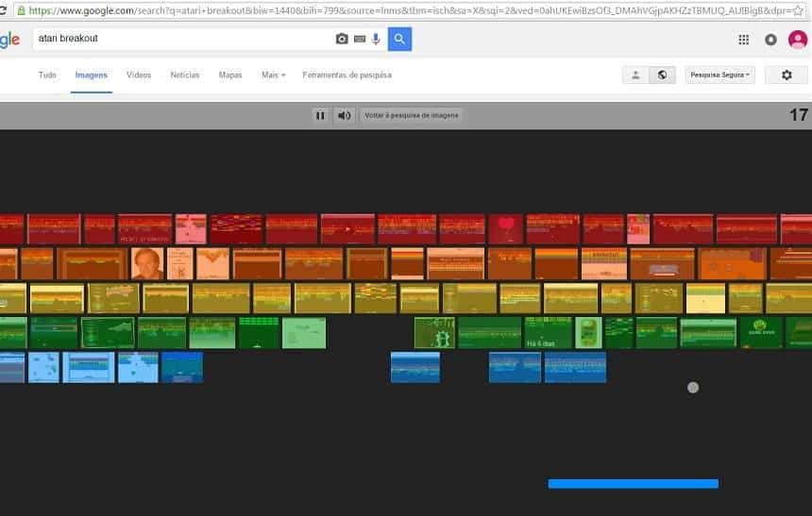The image size is (812, 516).
Task: Reload the page with the refresh icon
Action: [x=3, y=10]
